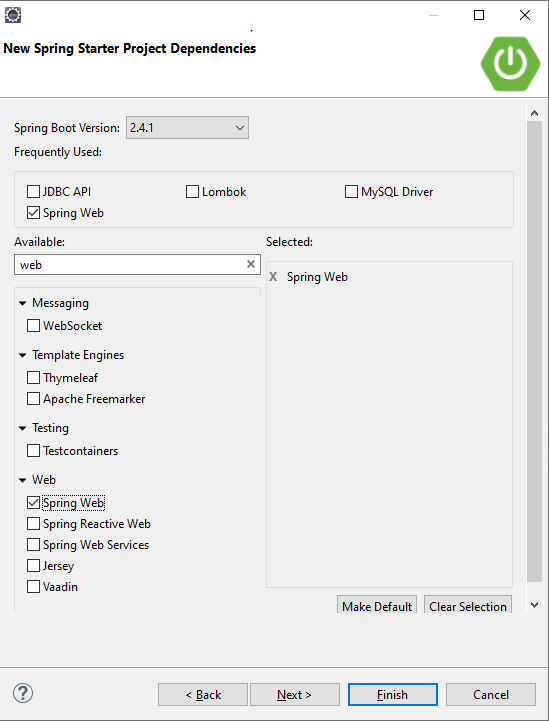Click the Frequently Used label
This screenshot has height=721, width=549.
58,152
